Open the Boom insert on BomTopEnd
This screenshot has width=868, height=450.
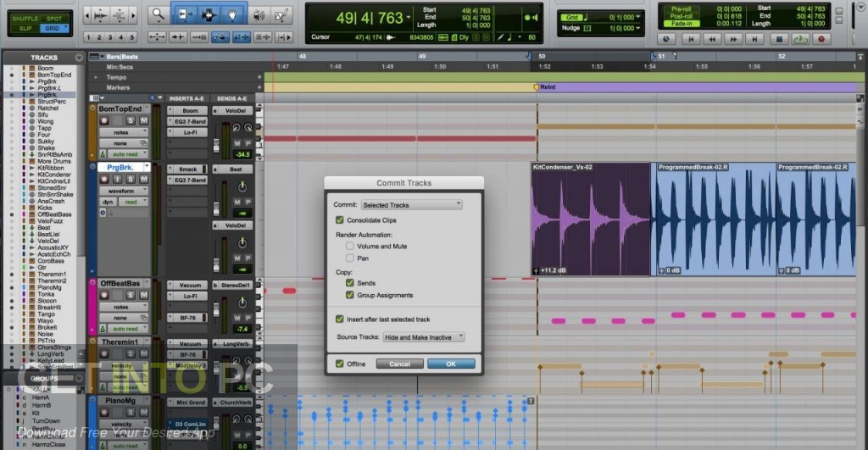(191, 111)
